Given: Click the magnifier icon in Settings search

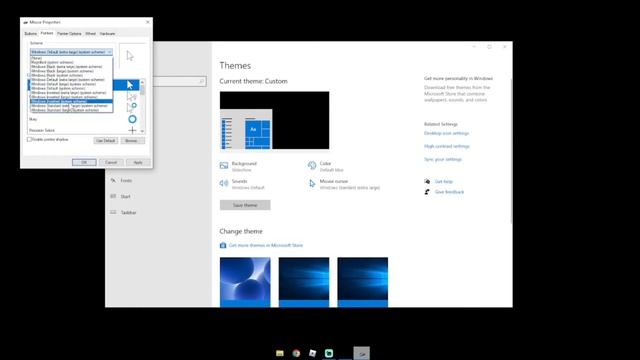Looking at the screenshot, I should (201, 82).
